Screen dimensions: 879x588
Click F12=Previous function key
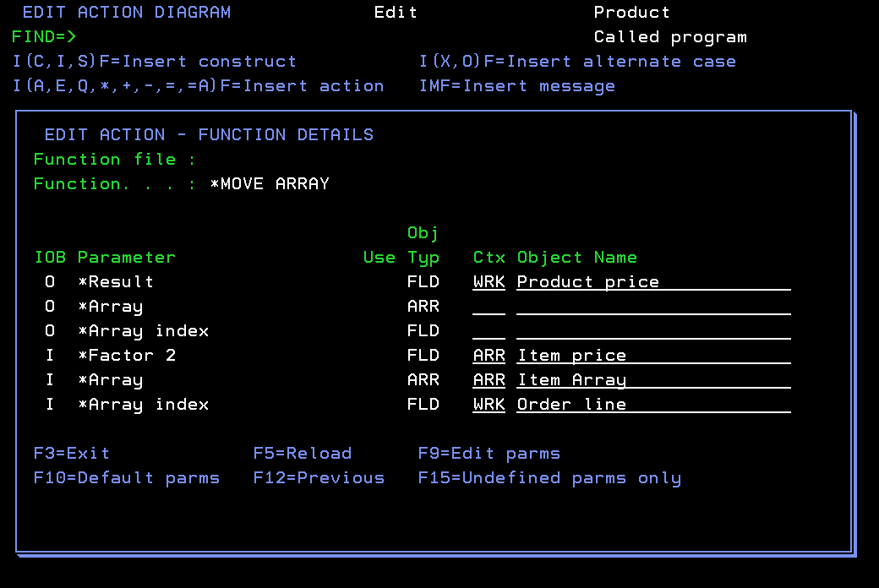(319, 477)
